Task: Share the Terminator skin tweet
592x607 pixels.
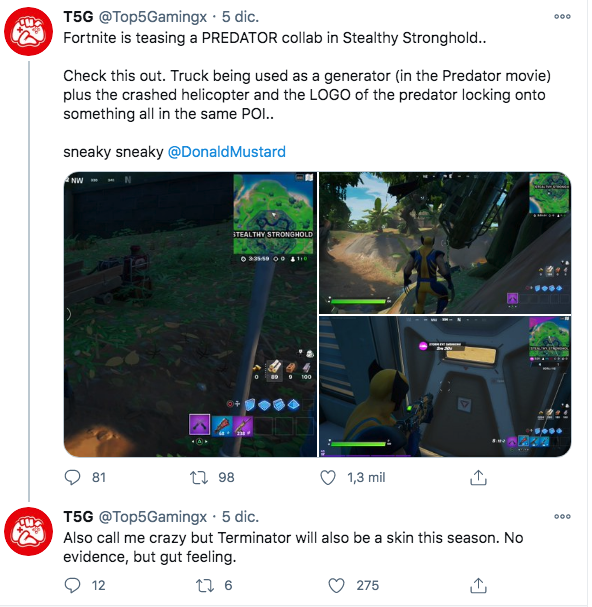Action: point(478,585)
